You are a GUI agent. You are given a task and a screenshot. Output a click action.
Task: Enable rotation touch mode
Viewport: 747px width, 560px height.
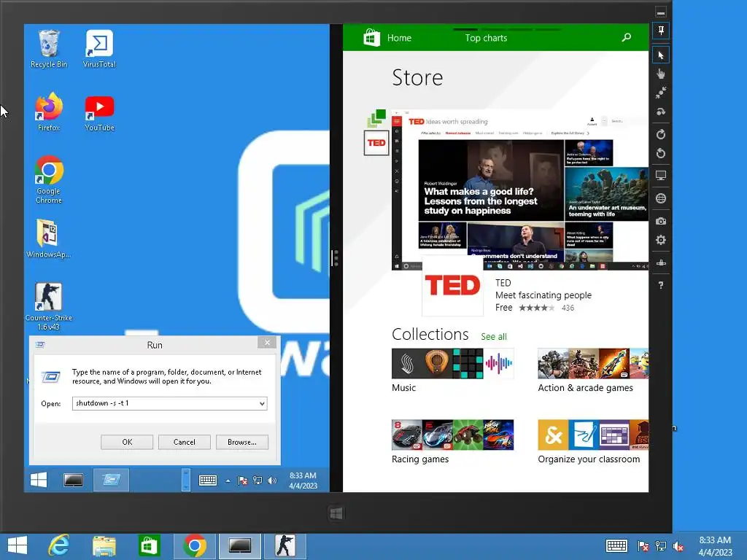[661, 112]
